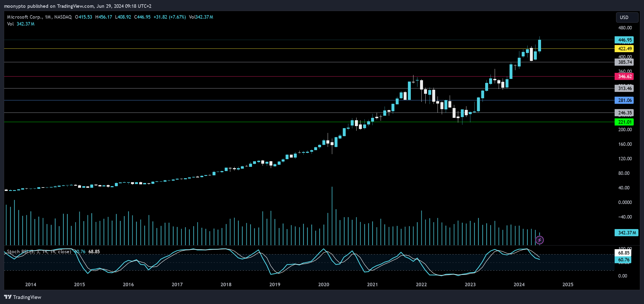Click the 0.0000 price scale label
The image size is (644, 304).
pos(625,202)
